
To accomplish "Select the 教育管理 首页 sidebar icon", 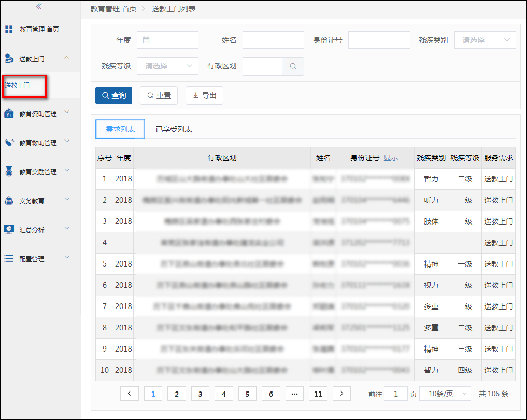I will pyautogui.click(x=9, y=29).
